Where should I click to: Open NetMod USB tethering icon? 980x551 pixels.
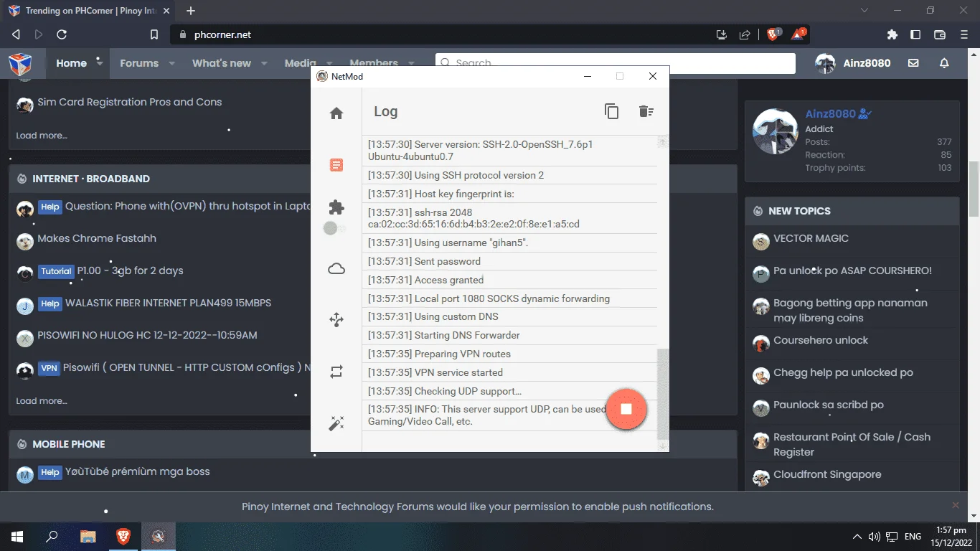click(336, 320)
